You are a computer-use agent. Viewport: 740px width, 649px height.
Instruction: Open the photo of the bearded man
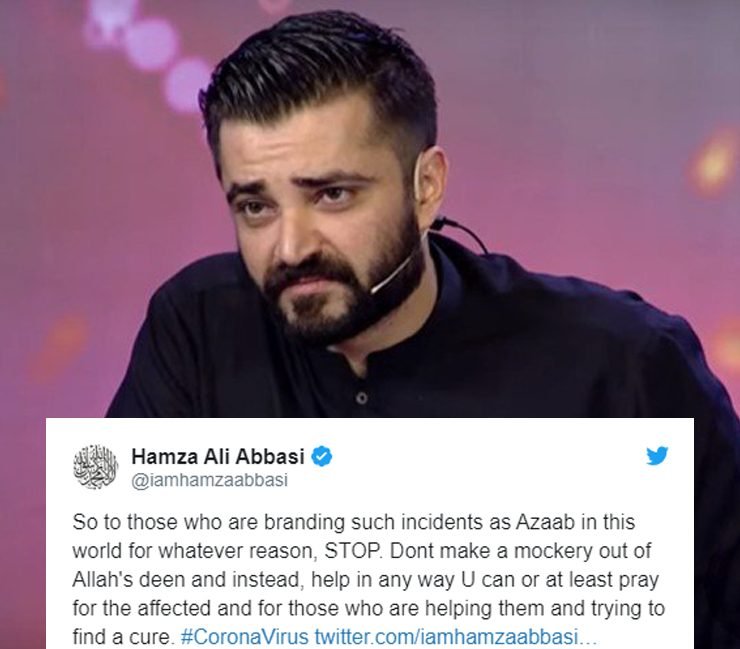tap(370, 208)
